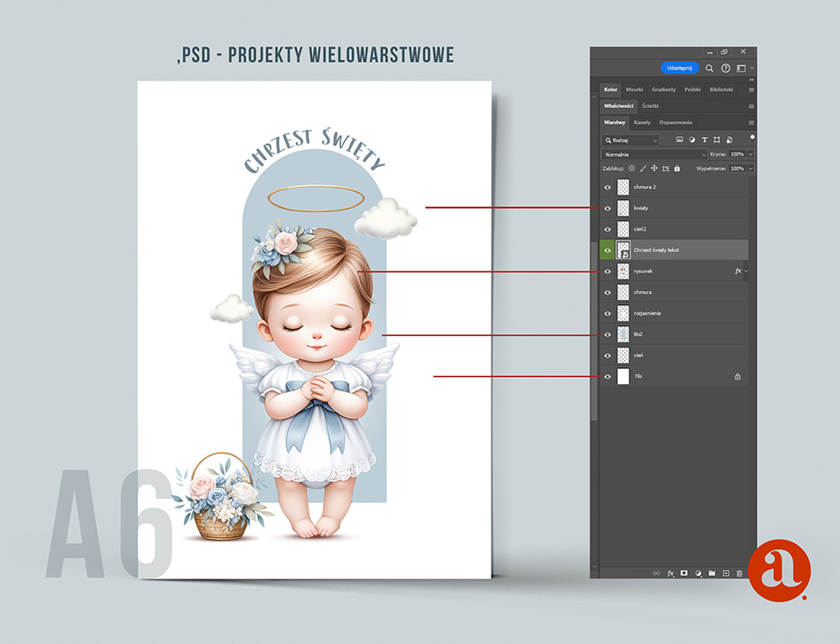Hide the tło2 layer
This screenshot has height=644, width=840.
point(607,334)
